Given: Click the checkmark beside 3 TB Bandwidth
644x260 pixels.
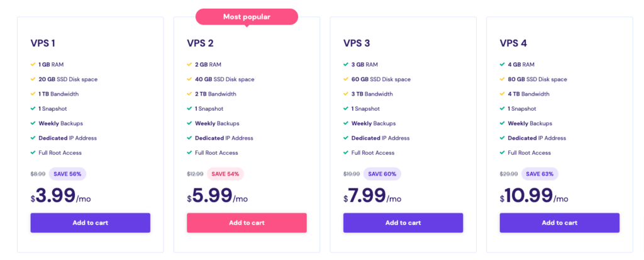Looking at the screenshot, I should click(346, 94).
